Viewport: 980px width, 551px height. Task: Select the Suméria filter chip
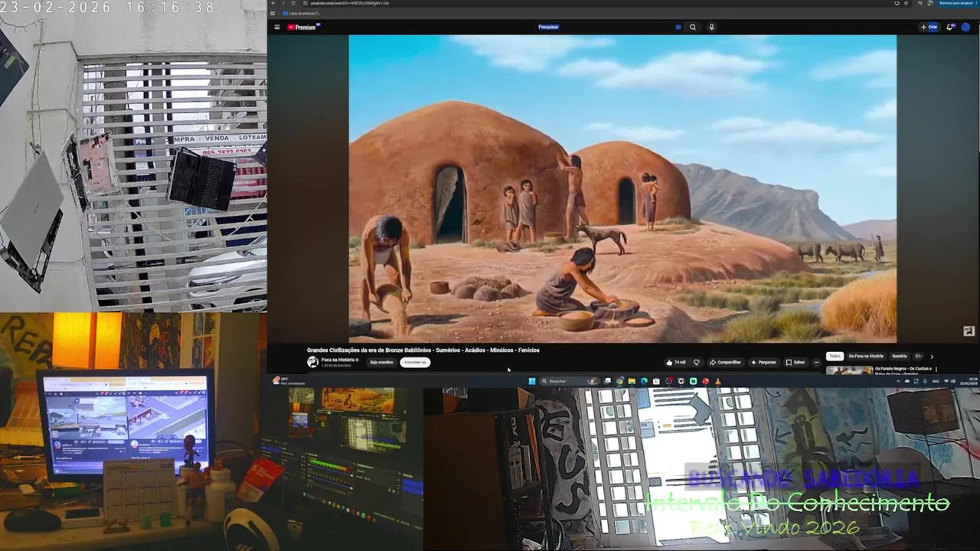(900, 356)
